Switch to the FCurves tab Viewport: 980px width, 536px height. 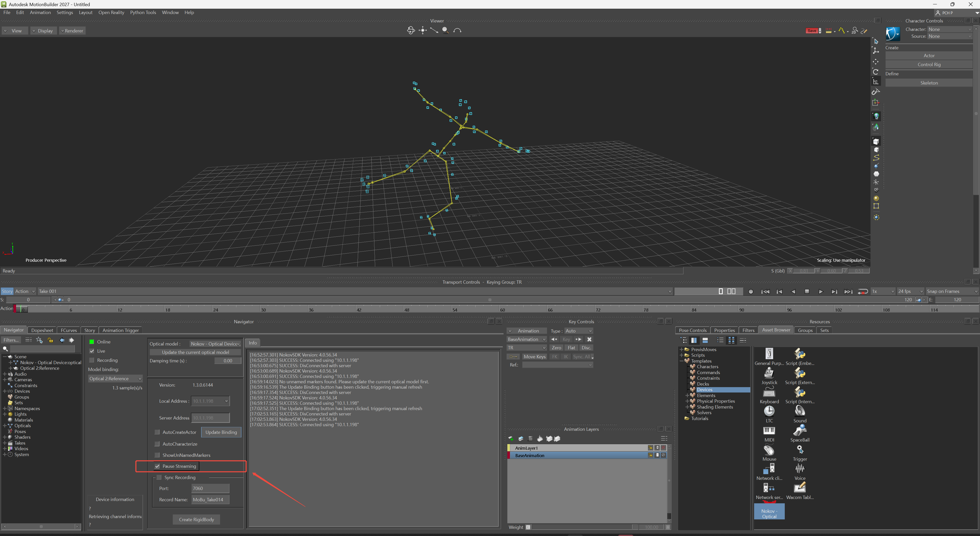69,330
